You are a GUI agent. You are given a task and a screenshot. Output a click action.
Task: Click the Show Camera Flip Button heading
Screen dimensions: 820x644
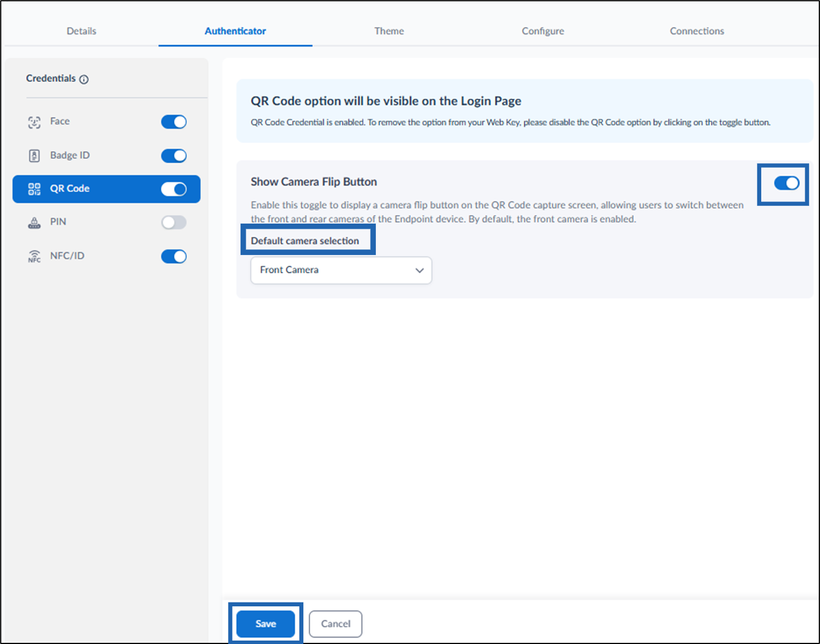coord(314,181)
